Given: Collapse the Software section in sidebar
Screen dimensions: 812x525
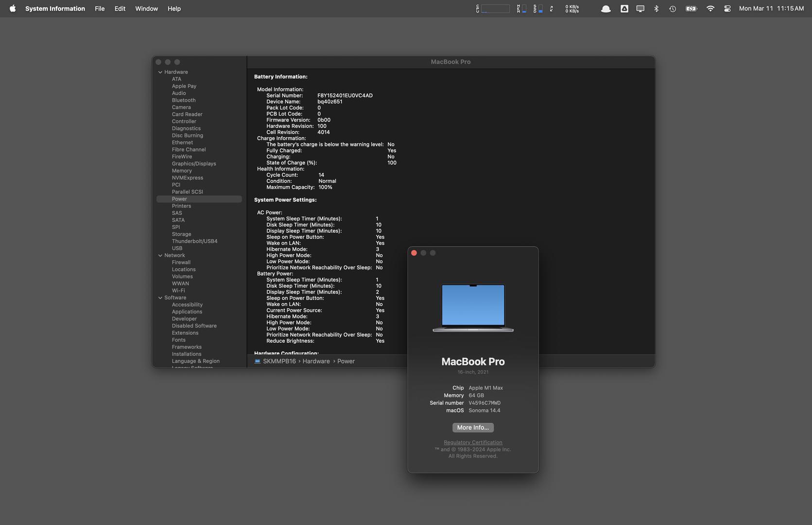Looking at the screenshot, I should tap(160, 297).
